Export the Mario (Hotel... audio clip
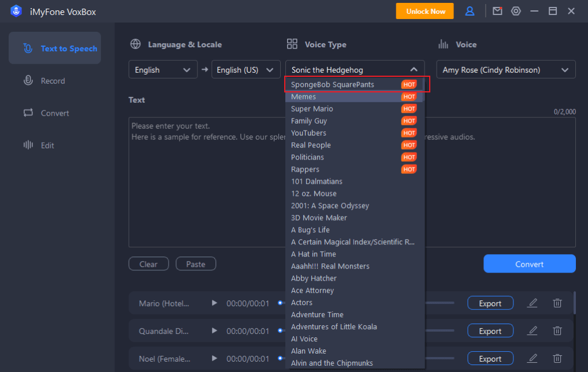Viewport: 588px width, 372px height. click(490, 303)
